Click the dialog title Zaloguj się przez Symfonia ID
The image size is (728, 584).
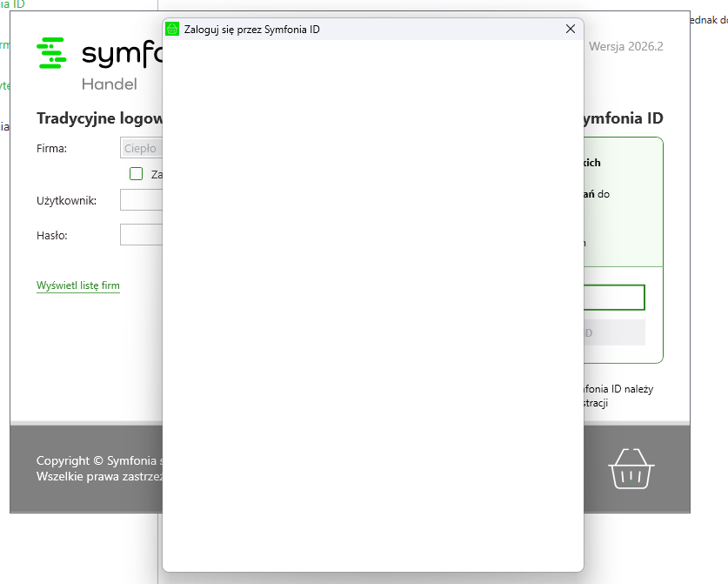(x=252, y=30)
